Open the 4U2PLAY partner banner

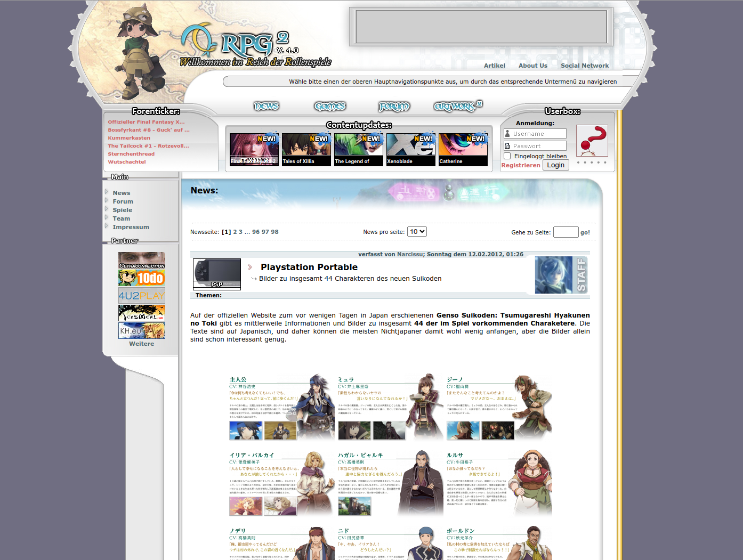pos(141,295)
